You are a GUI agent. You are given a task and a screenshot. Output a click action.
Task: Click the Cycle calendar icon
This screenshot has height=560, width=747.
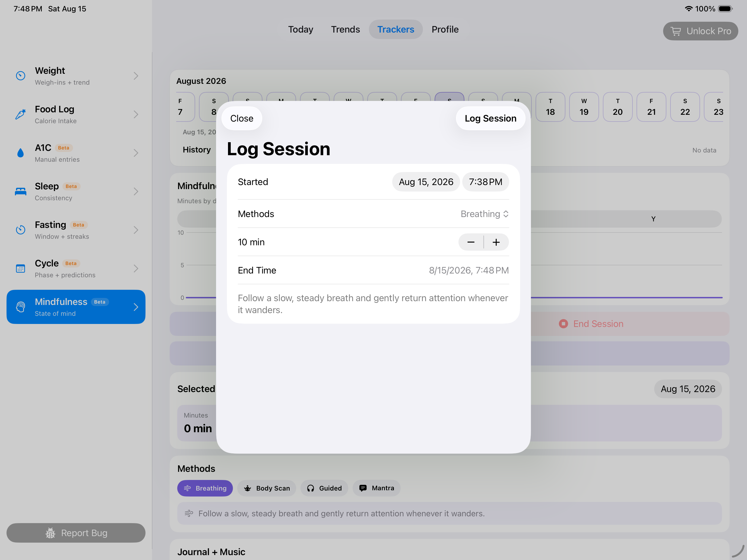pos(21,269)
